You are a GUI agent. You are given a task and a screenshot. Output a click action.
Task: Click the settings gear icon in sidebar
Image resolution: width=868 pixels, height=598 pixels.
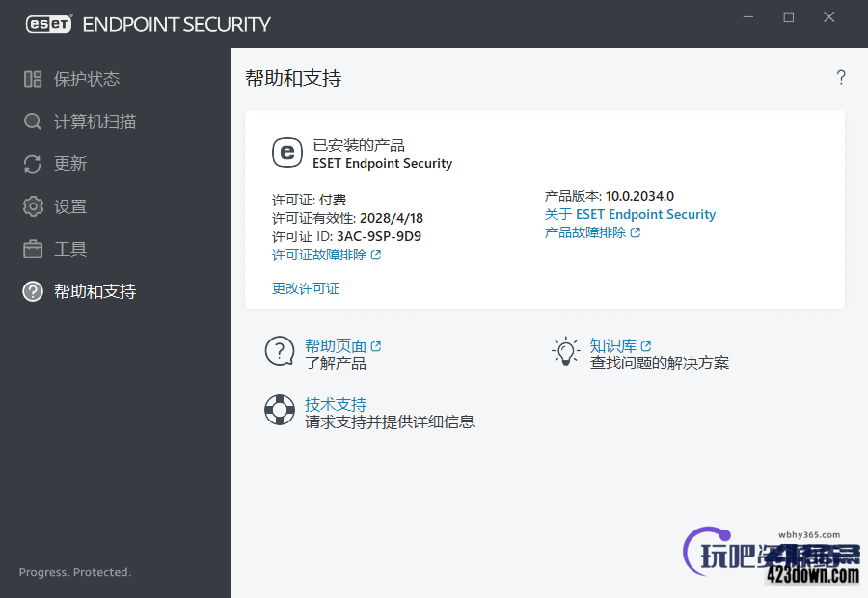33,206
